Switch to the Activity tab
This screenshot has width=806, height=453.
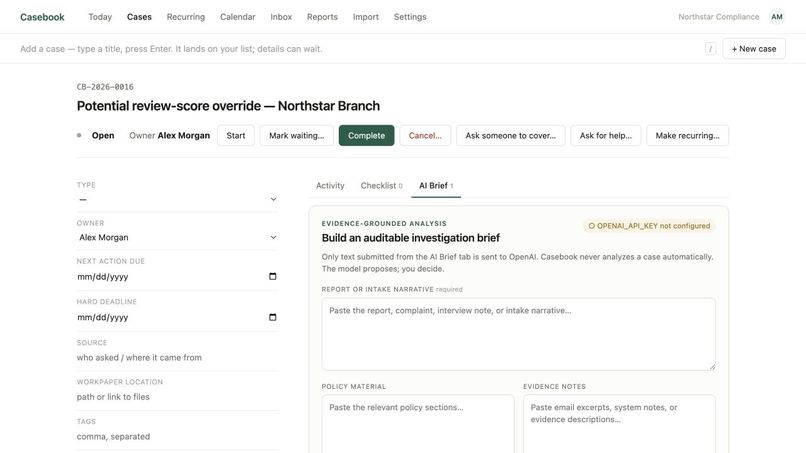coord(330,186)
